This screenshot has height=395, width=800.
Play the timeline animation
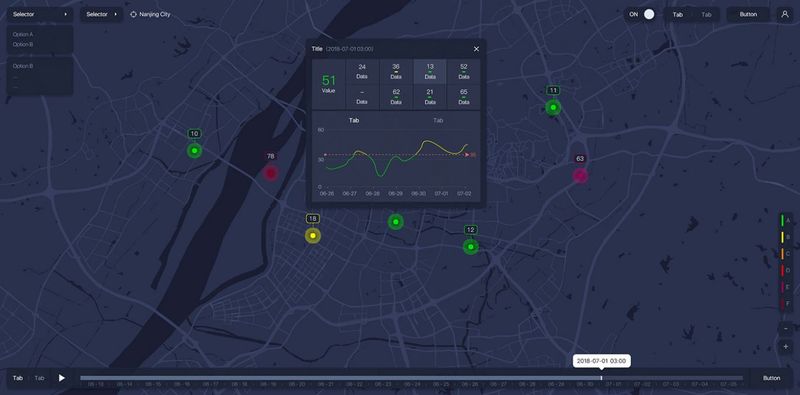(62, 378)
